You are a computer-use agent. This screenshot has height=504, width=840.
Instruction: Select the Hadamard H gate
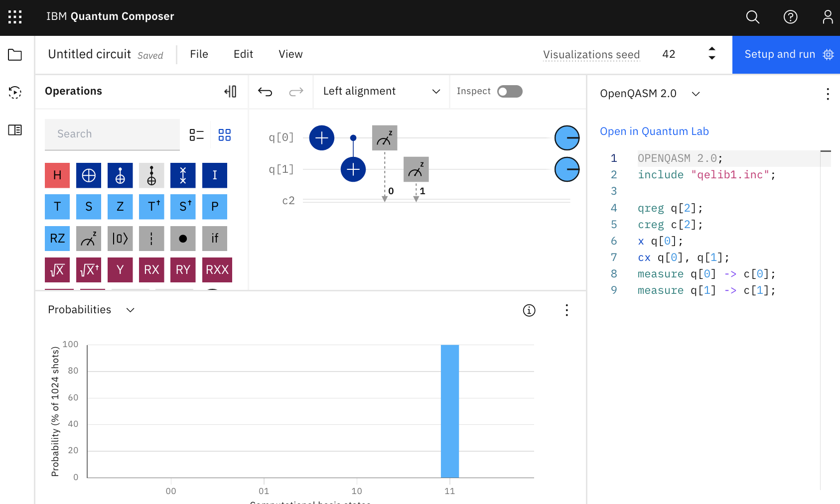pyautogui.click(x=57, y=175)
